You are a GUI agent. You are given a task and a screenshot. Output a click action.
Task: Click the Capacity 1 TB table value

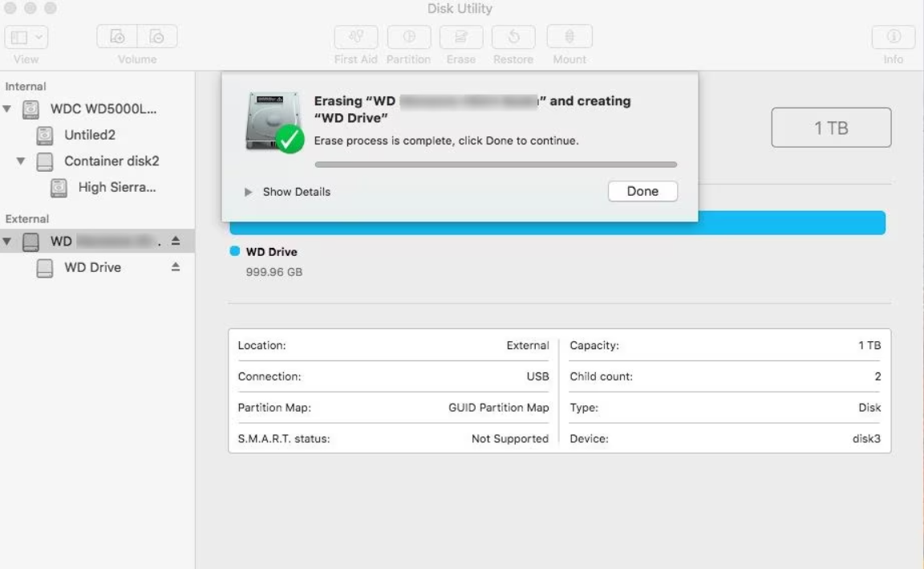pyautogui.click(x=869, y=346)
